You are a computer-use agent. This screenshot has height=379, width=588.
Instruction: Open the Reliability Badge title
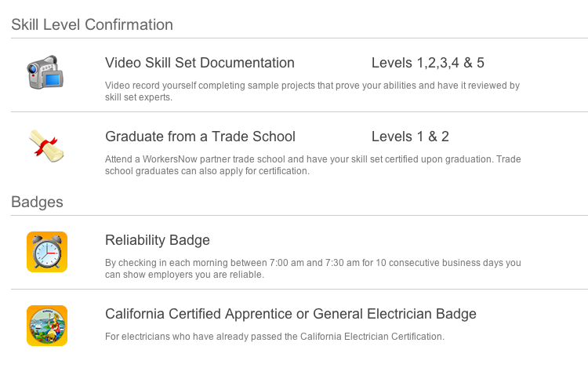[158, 240]
